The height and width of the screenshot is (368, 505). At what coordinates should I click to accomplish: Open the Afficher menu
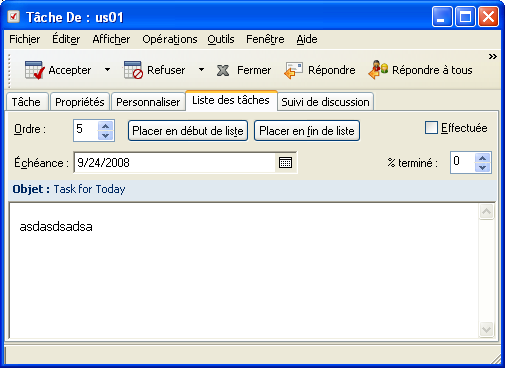tap(111, 39)
